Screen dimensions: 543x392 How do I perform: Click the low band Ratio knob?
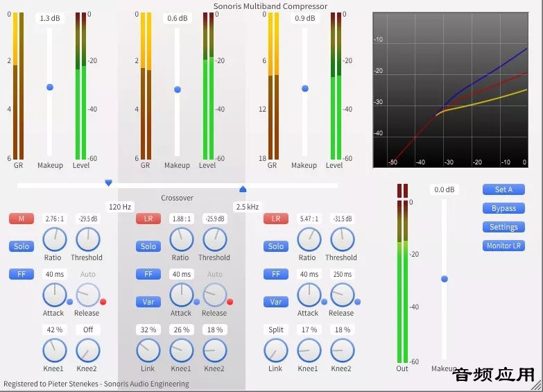pos(55,239)
